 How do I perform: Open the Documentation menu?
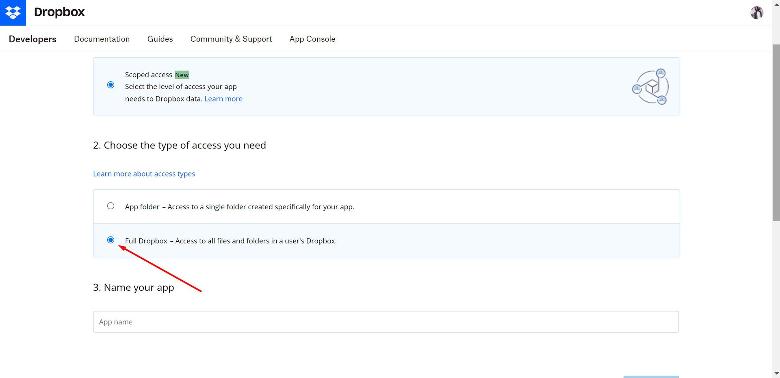coord(102,39)
